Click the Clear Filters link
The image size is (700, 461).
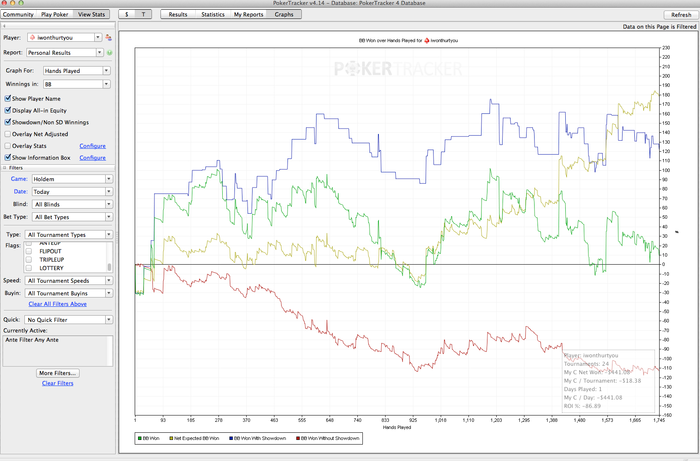click(58, 383)
